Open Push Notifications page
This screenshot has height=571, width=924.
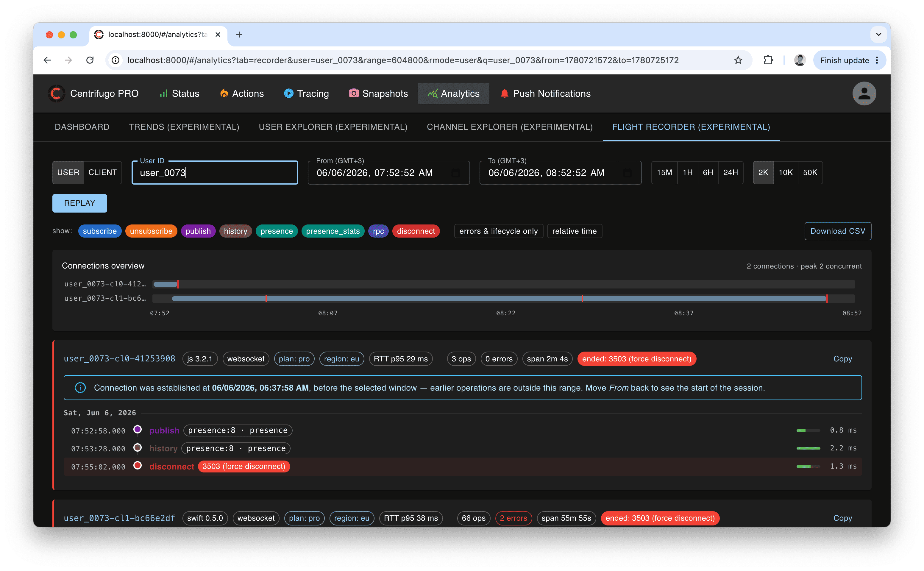(545, 93)
